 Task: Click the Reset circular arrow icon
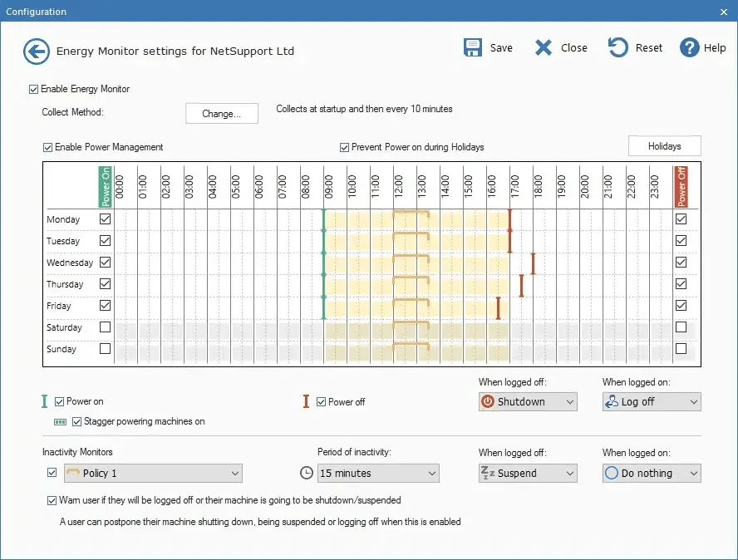pyautogui.click(x=618, y=47)
